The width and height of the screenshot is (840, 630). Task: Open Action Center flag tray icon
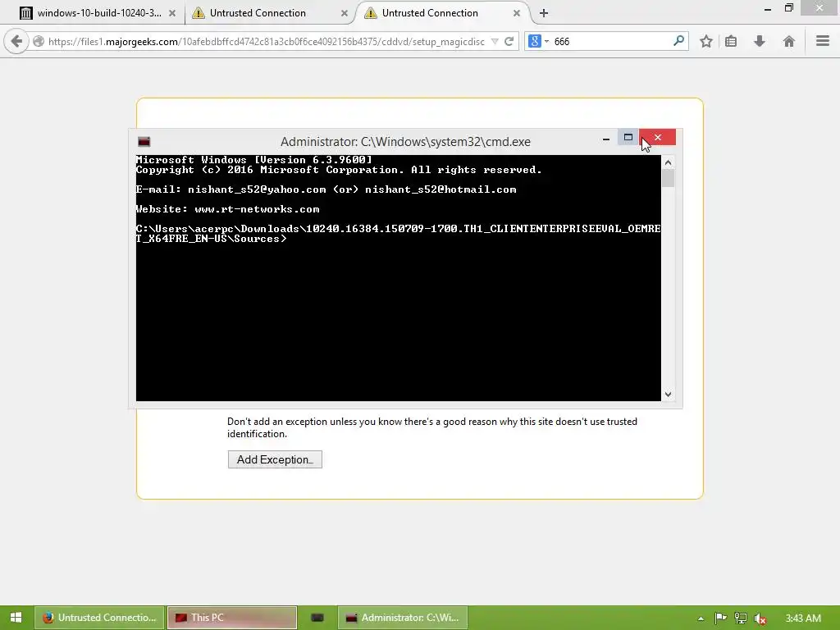point(720,619)
